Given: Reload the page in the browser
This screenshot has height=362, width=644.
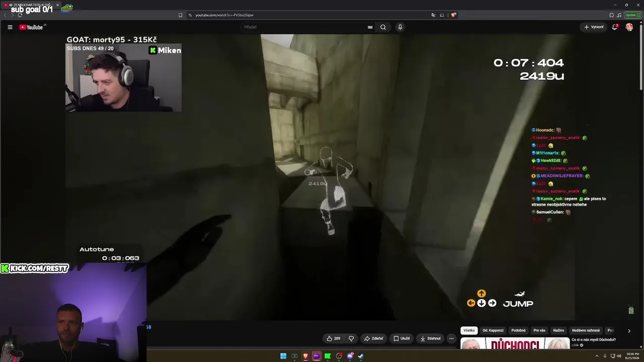Looking at the screenshot, I should 20,15.
